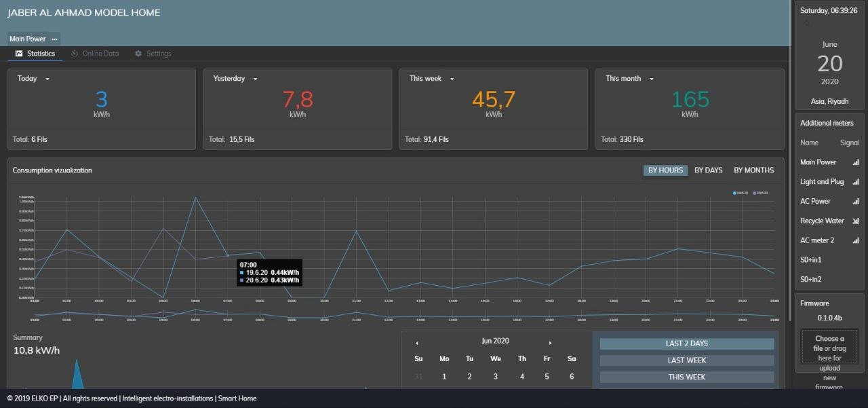Select the LAST WEEK range button
This screenshot has width=868, height=408.
[686, 360]
